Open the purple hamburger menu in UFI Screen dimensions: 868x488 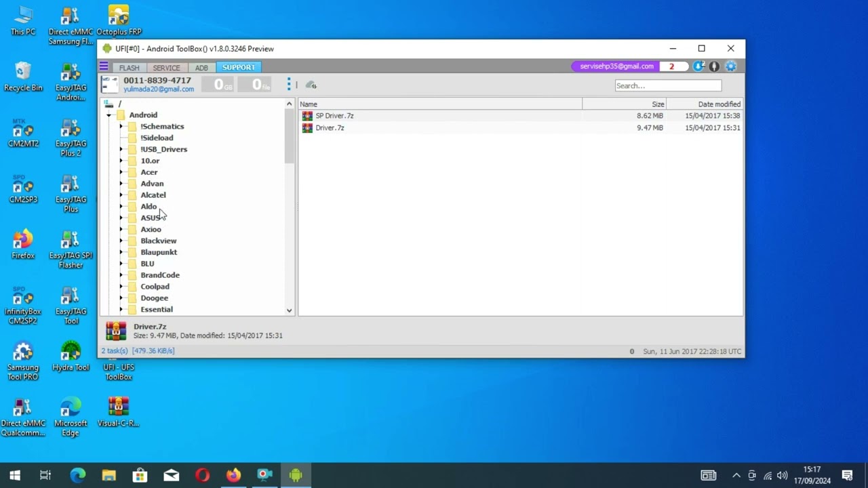click(104, 66)
